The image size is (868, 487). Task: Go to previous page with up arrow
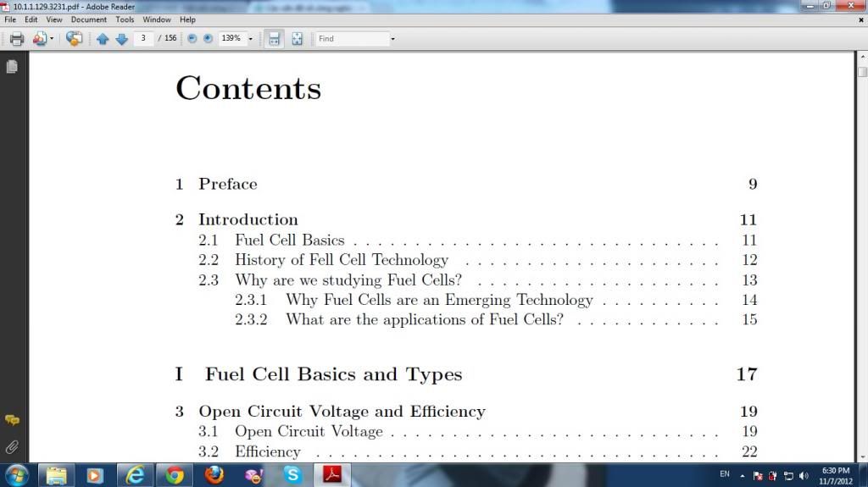click(x=103, y=39)
